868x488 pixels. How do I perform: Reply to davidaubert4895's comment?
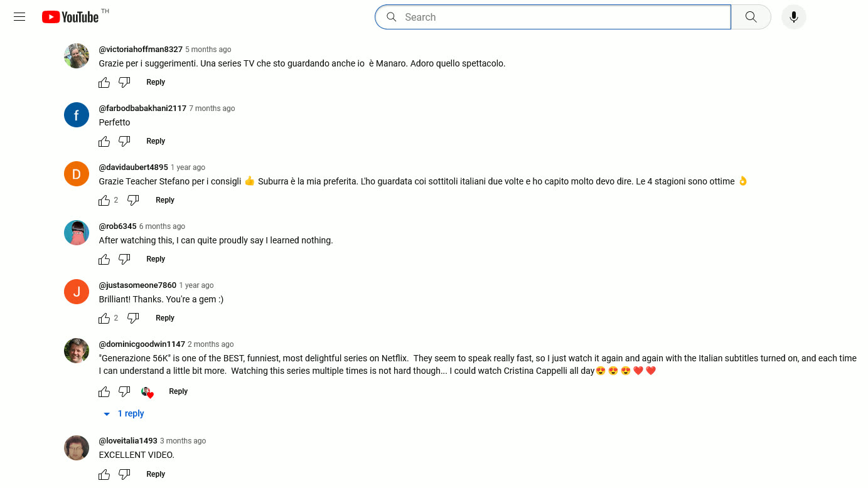[165, 200]
